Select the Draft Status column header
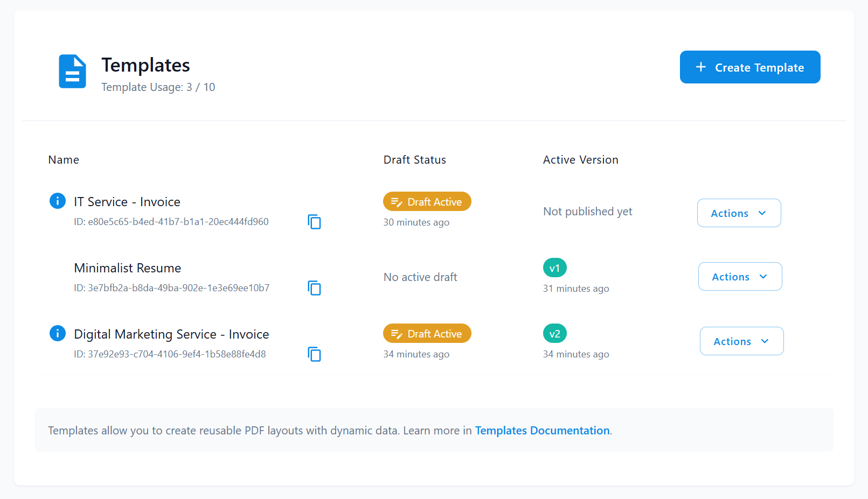This screenshot has width=868, height=499. tap(414, 159)
